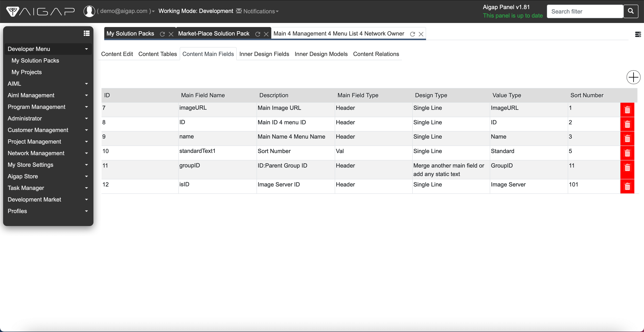Open tab list menu icon at right
644x332 pixels.
(x=638, y=34)
